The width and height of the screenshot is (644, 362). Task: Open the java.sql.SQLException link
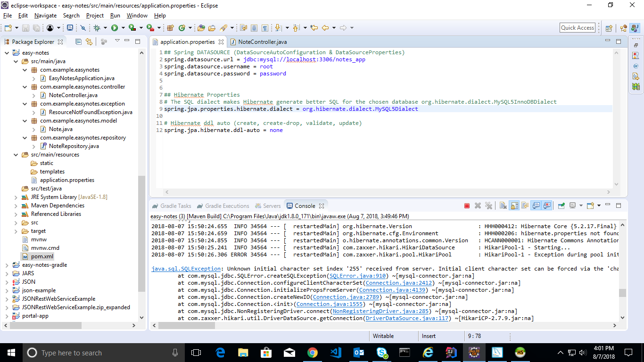click(x=186, y=269)
